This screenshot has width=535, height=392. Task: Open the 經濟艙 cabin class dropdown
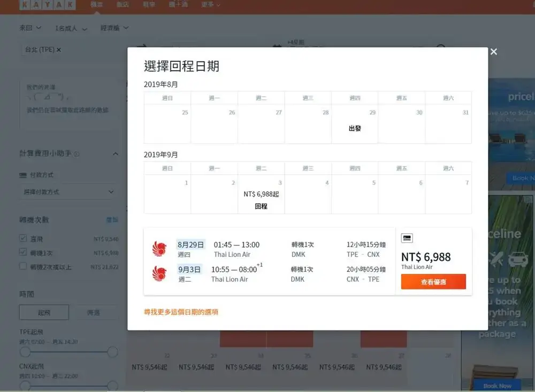(x=114, y=28)
